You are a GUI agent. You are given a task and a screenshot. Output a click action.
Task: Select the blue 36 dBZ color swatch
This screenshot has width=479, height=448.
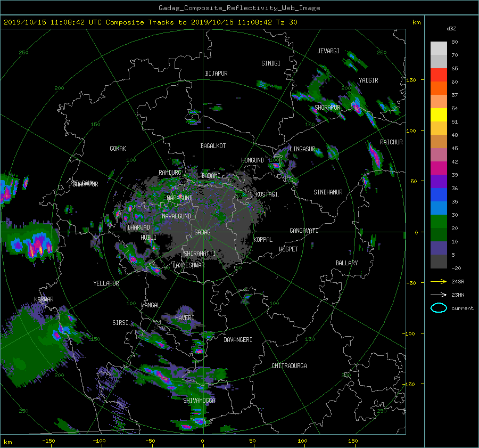tap(439, 194)
